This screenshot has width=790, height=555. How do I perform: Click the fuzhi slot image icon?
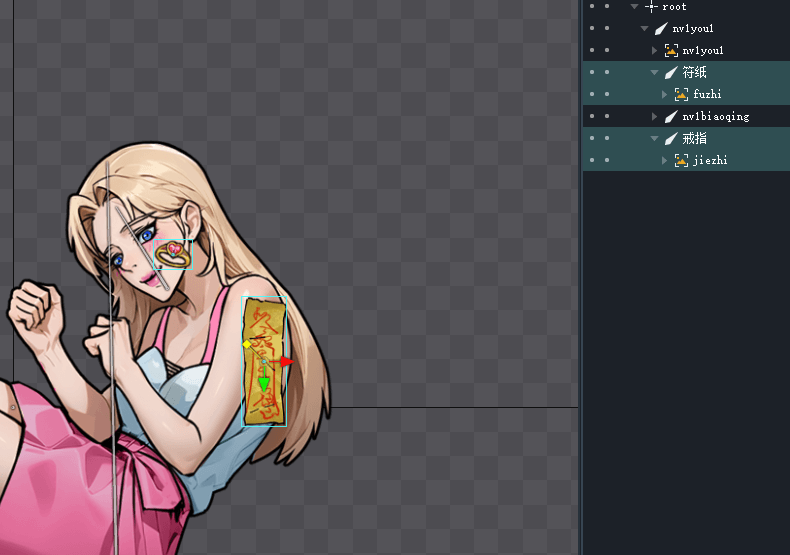pyautogui.click(x=681, y=95)
